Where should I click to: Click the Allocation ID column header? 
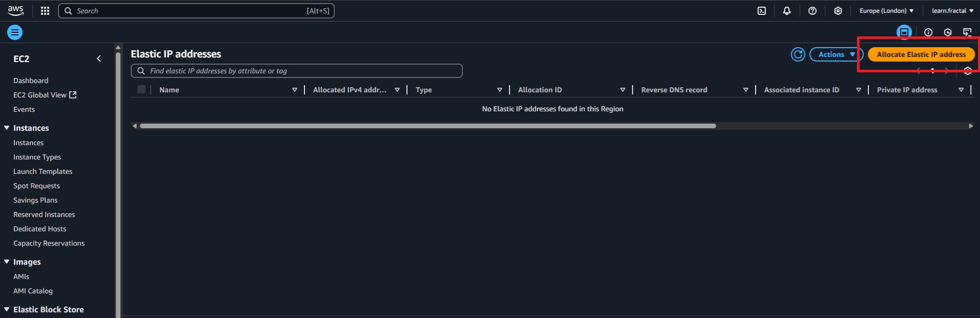[540, 90]
